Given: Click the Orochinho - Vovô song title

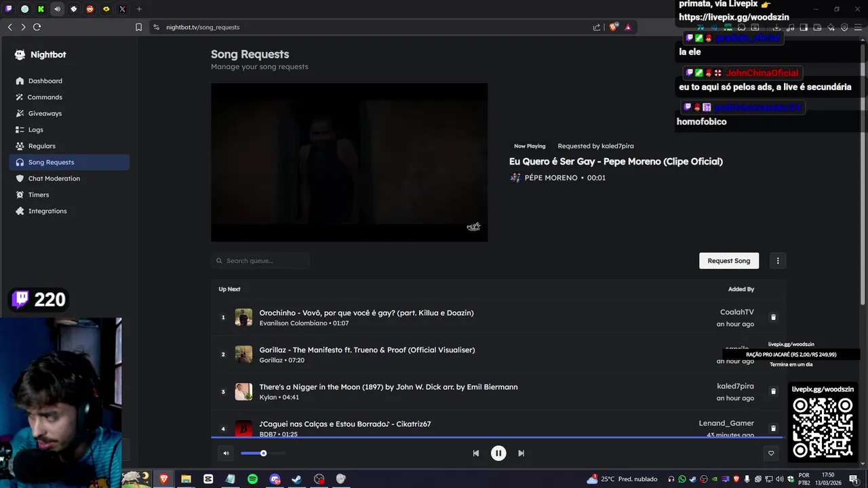Looking at the screenshot, I should 366,313.
